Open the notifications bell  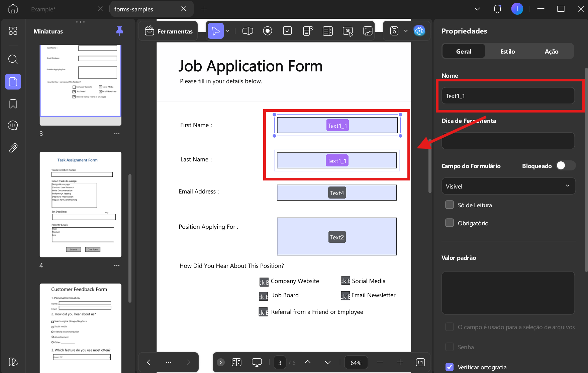tap(497, 9)
